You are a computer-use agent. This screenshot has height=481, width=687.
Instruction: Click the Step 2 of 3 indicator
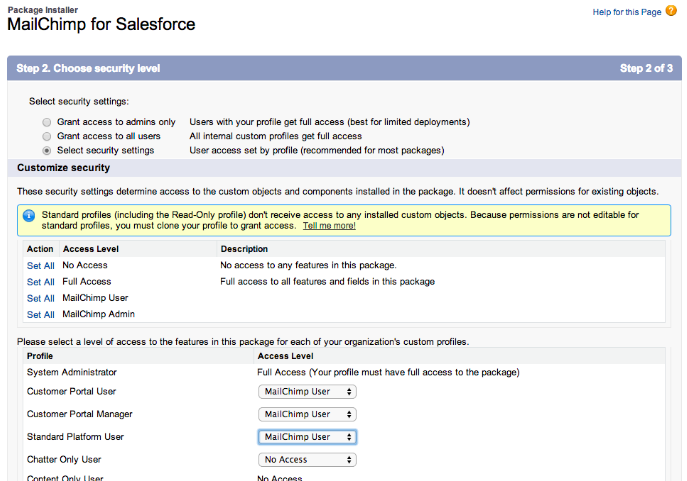646,68
